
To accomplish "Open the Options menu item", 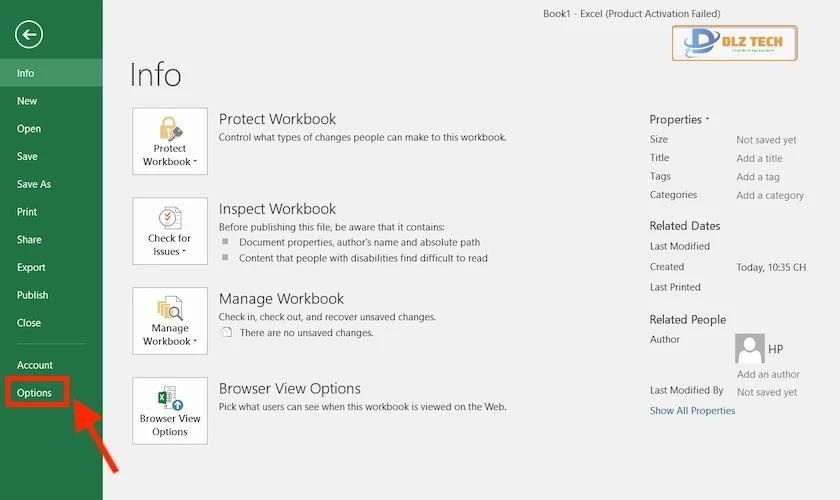I will [x=34, y=393].
